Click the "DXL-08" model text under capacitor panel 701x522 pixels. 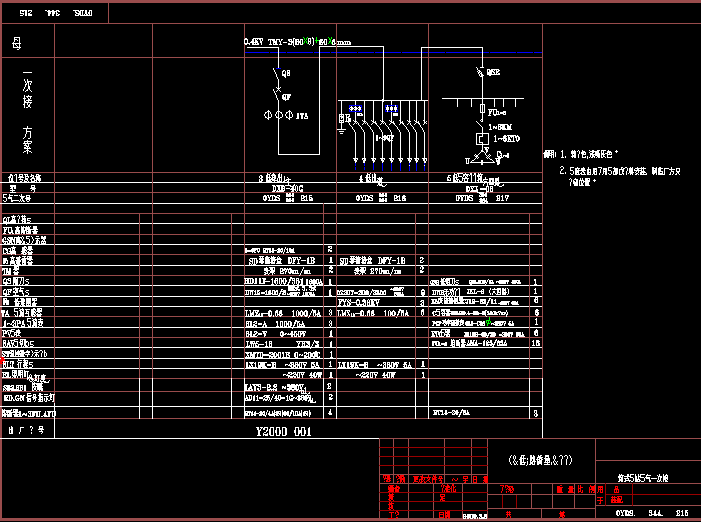[479, 189]
